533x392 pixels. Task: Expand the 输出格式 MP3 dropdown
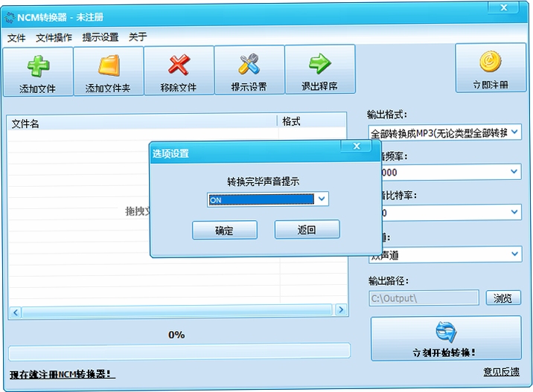pos(514,132)
